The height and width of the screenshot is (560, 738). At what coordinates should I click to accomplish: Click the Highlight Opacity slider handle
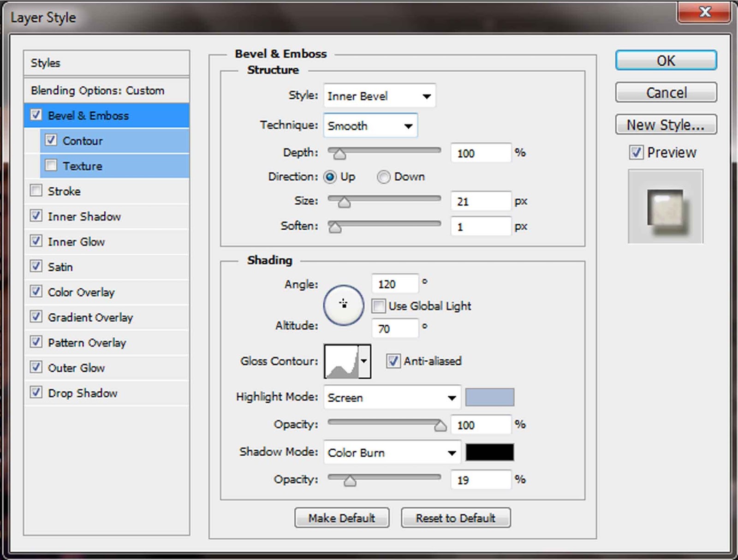pyautogui.click(x=440, y=426)
